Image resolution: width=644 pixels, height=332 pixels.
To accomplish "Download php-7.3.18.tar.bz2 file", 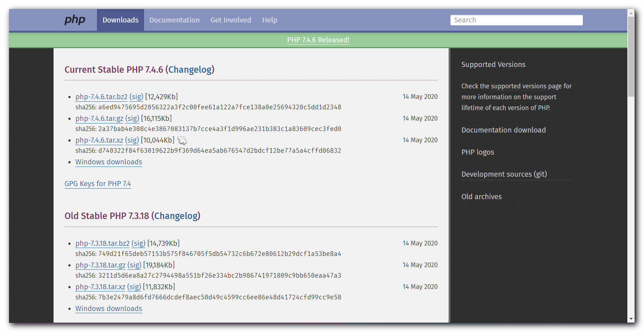I will 102,243.
